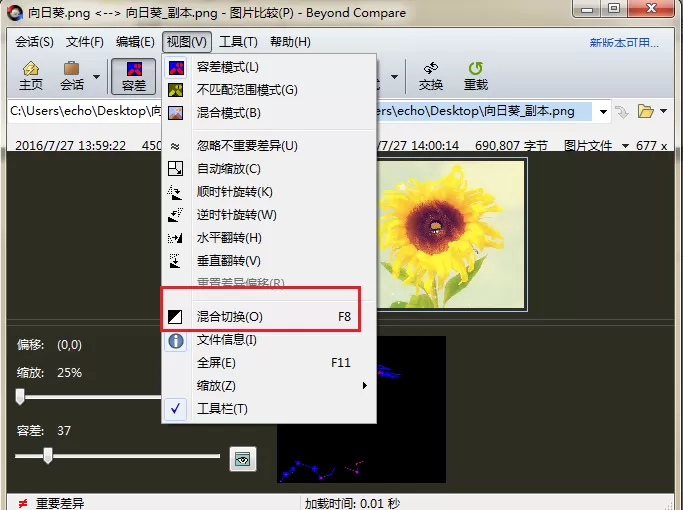Screen dimensions: 683x510
Task: Click the 25% zoom value
Action: point(69,373)
